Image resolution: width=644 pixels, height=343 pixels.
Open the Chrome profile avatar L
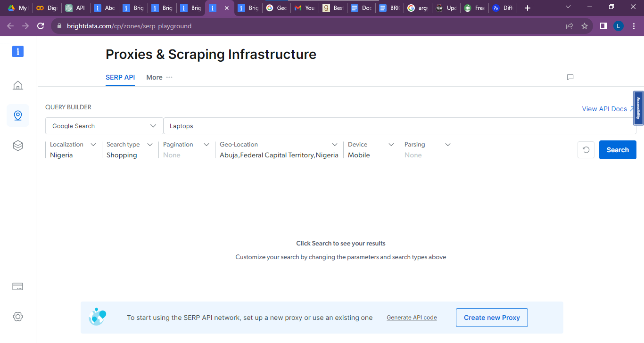[619, 26]
